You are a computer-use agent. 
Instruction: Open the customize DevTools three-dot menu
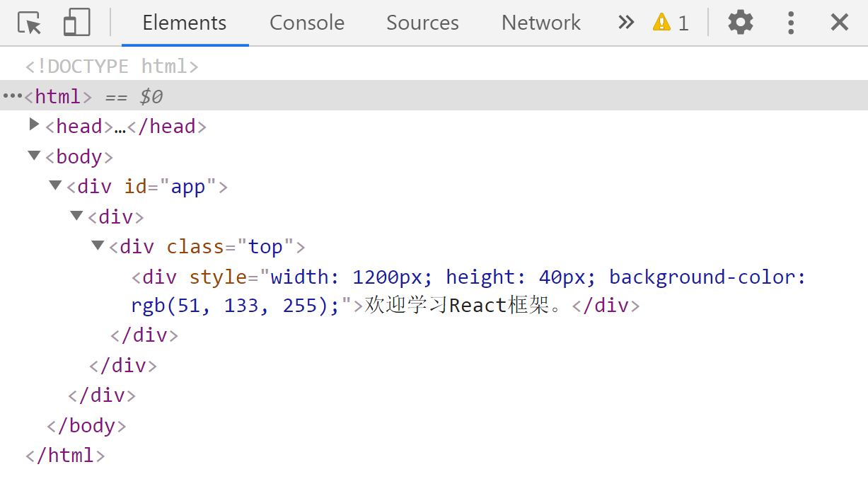790,22
